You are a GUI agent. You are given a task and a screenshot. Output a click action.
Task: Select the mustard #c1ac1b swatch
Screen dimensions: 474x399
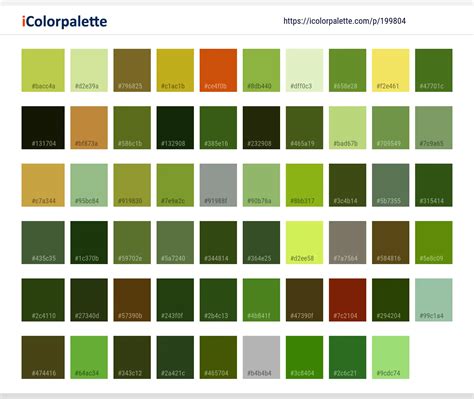coord(175,70)
